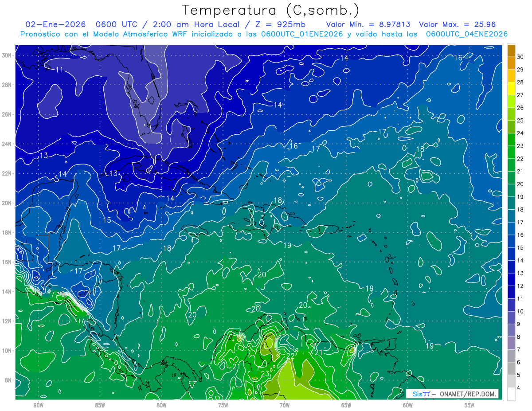
Task: Click the yellow legend swatch between 27 and 28
Action: tap(511, 89)
